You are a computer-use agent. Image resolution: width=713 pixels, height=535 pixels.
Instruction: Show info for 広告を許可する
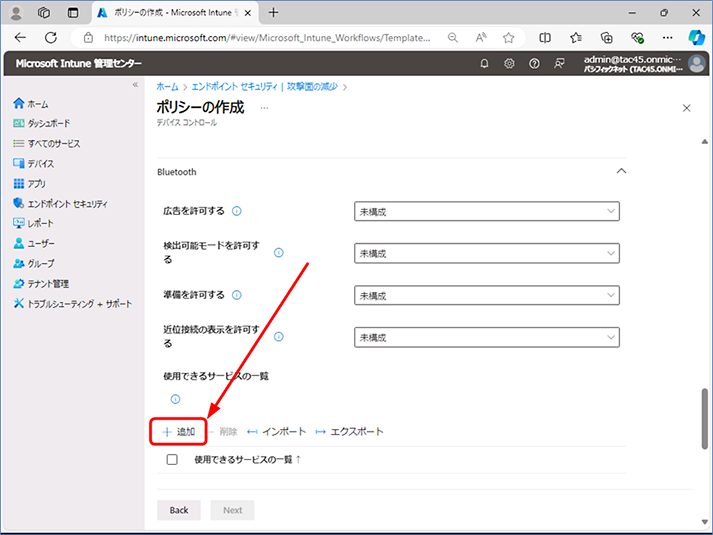pos(237,211)
